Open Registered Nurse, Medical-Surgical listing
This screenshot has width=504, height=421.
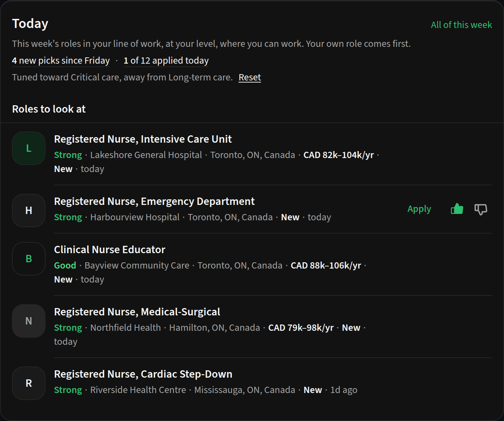point(137,312)
